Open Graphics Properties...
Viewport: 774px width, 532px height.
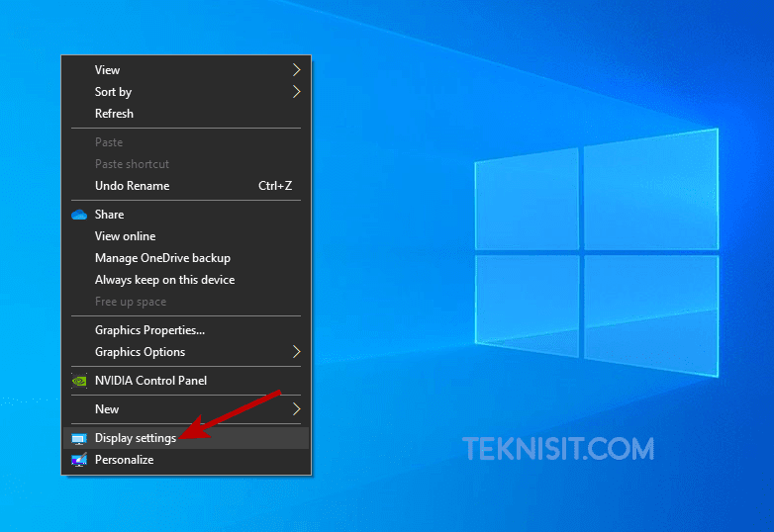point(186,330)
